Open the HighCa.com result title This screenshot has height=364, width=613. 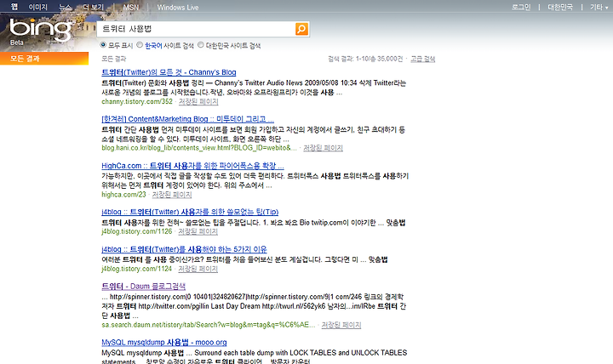(x=192, y=166)
